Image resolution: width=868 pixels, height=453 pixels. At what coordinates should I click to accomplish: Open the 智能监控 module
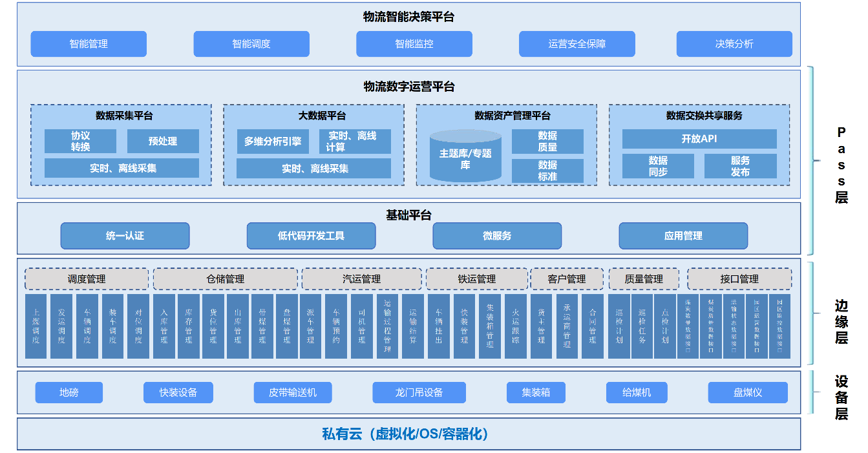[414, 44]
